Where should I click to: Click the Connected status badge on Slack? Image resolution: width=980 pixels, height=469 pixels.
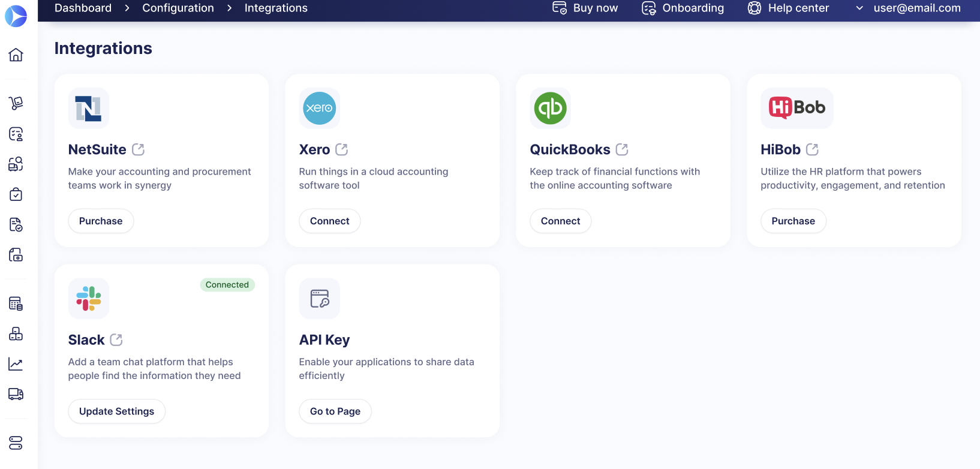click(x=227, y=285)
